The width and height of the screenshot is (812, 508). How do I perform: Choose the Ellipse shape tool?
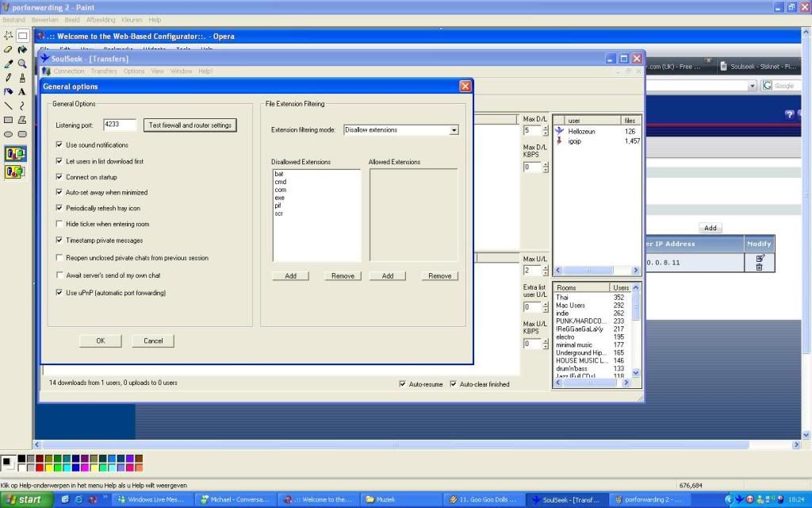[8, 133]
